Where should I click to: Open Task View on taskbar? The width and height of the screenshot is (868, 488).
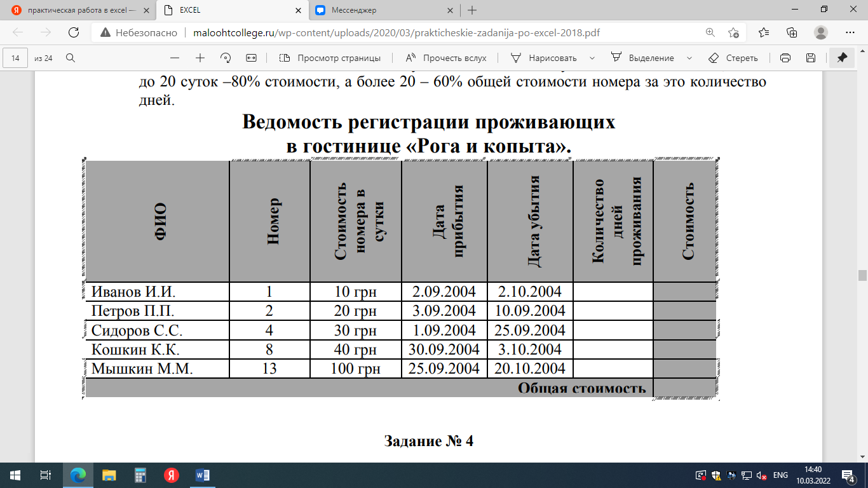point(46,475)
